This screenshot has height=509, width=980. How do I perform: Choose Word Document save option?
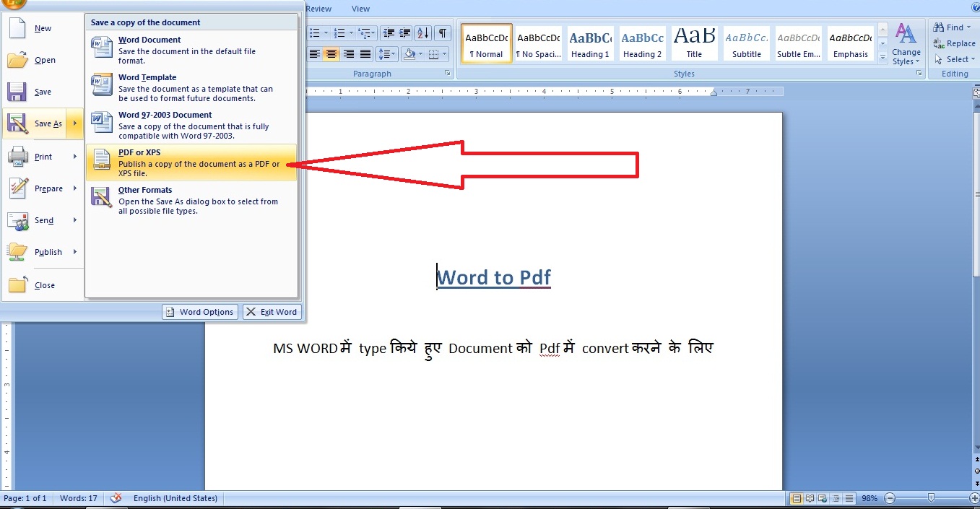point(191,50)
